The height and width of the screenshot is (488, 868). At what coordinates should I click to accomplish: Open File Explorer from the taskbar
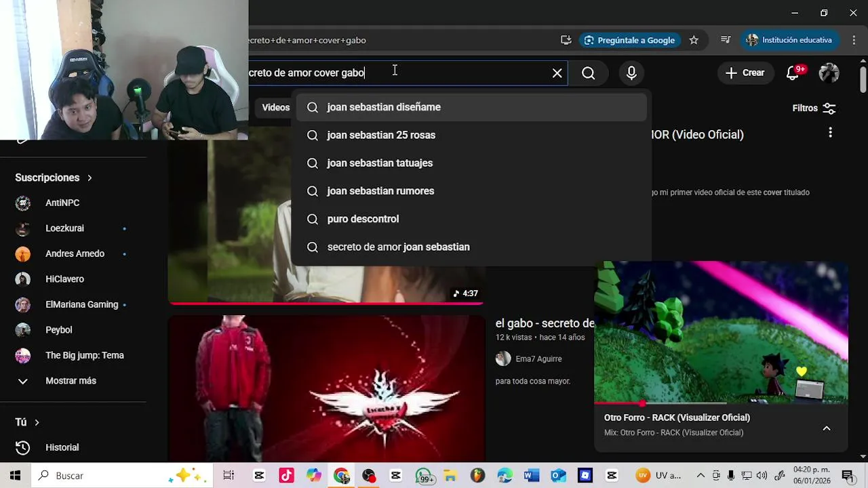(x=450, y=476)
